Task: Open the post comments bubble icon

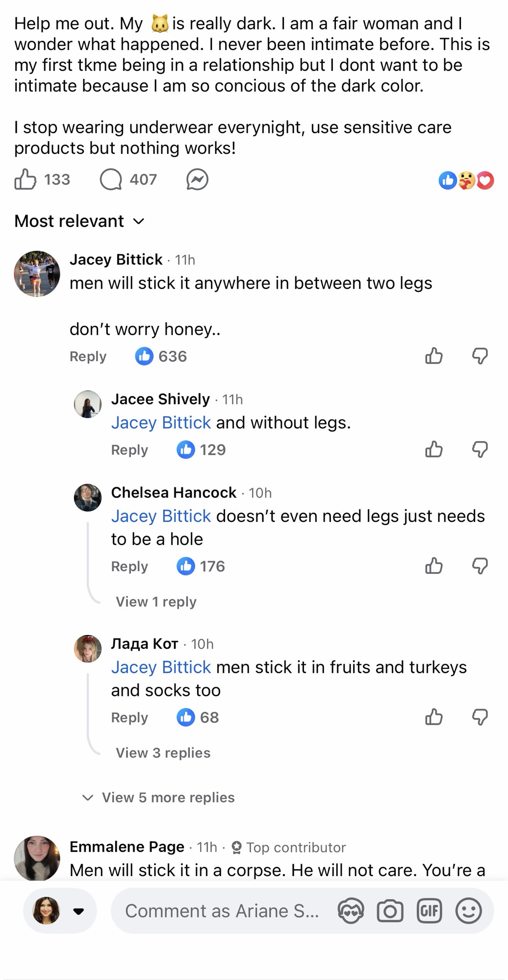Action: click(111, 179)
